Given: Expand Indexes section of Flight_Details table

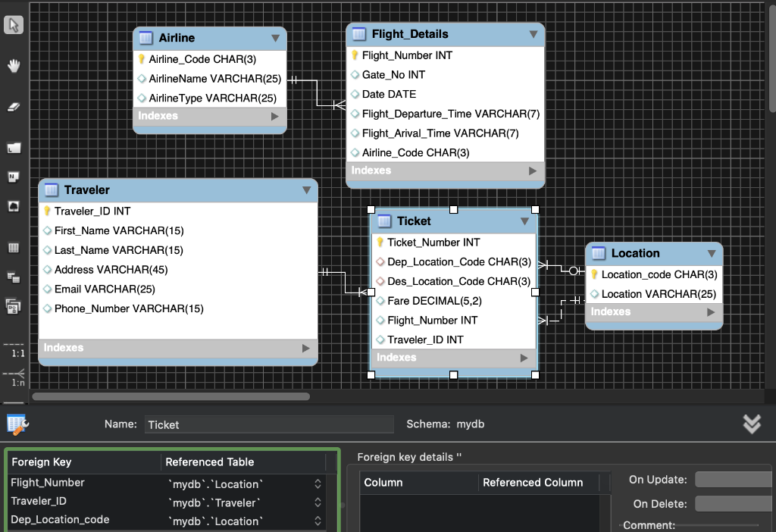Looking at the screenshot, I should pyautogui.click(x=533, y=171).
